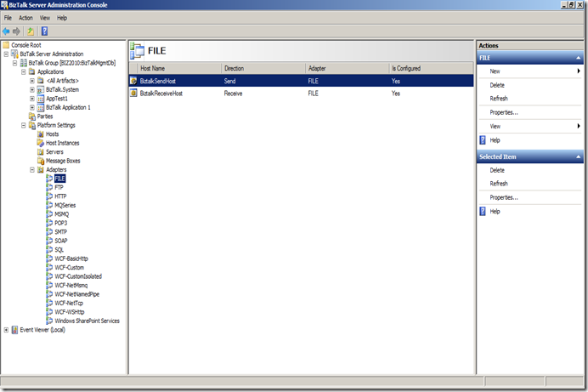
Task: Open the New submenu in Actions
Action: (530, 71)
